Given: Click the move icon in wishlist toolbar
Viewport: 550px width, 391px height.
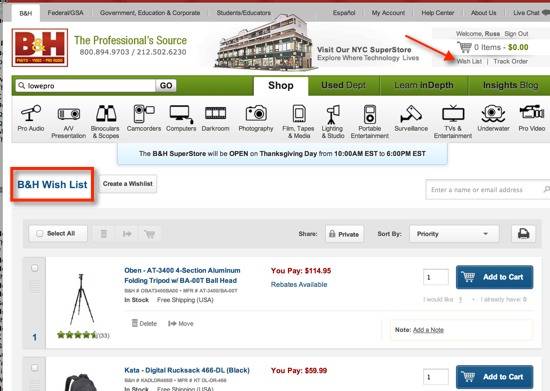Looking at the screenshot, I should (127, 234).
